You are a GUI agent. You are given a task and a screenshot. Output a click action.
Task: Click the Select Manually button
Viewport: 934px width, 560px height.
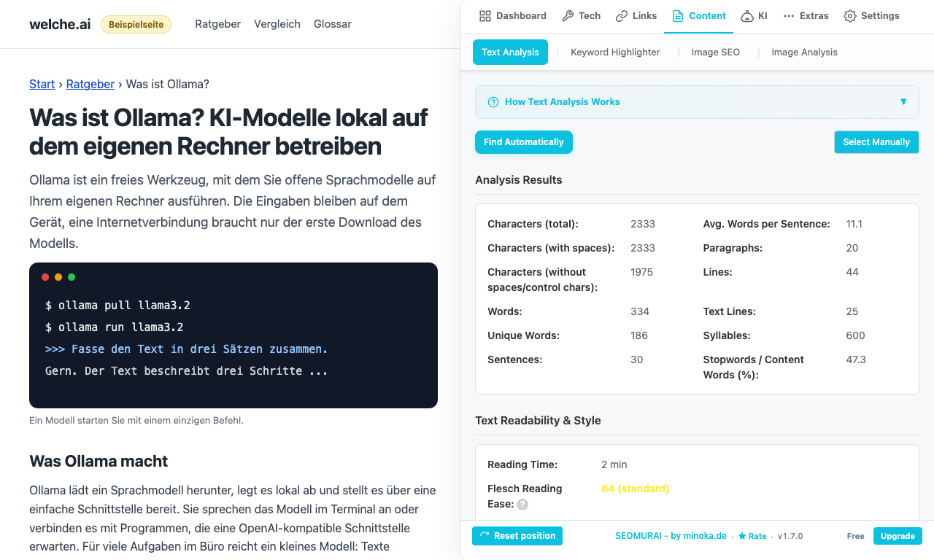(x=876, y=142)
